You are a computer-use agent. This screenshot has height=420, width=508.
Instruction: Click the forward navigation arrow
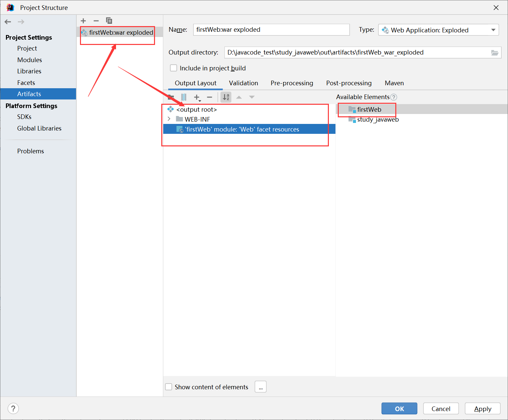[x=21, y=22]
